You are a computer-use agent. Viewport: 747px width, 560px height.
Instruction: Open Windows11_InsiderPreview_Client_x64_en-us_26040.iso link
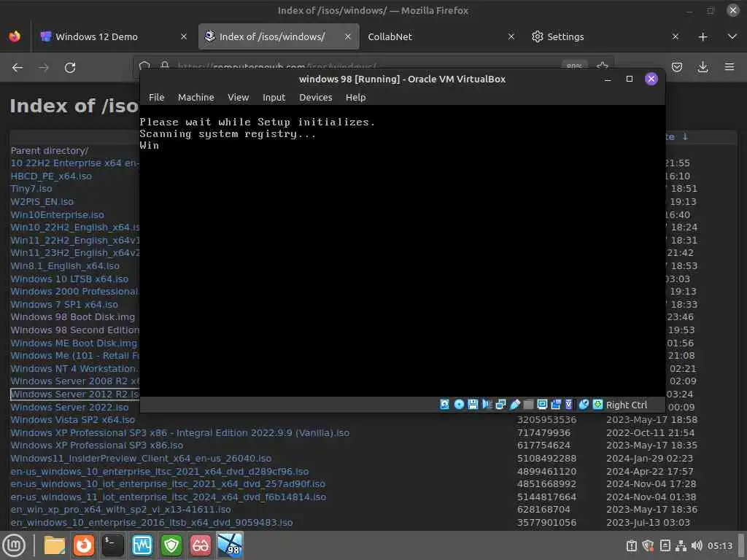(141, 458)
